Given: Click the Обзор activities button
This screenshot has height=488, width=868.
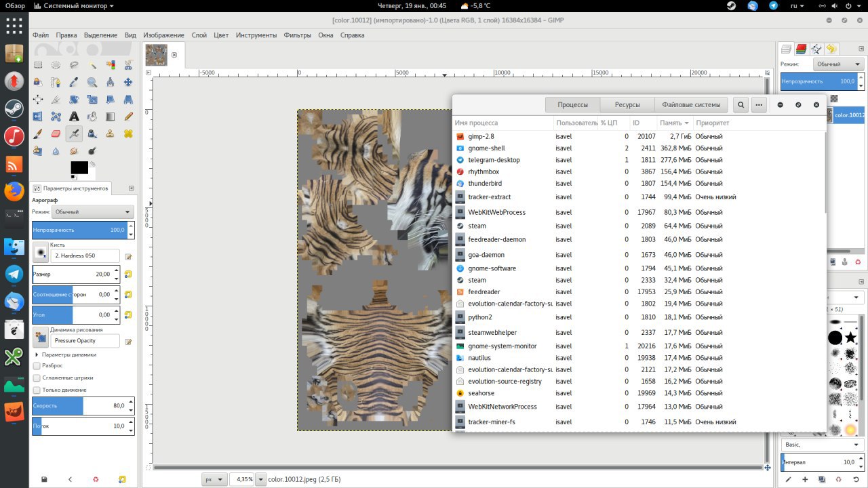Looking at the screenshot, I should [x=16, y=6].
